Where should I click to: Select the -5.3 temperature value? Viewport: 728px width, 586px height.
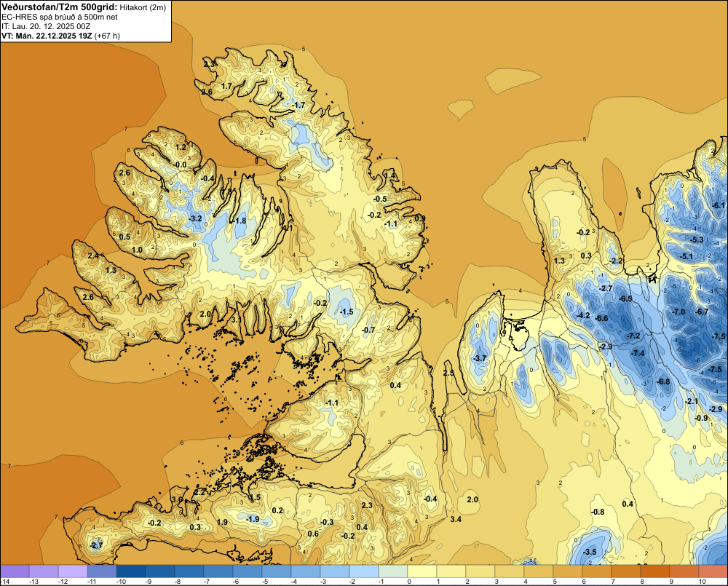pos(697,239)
